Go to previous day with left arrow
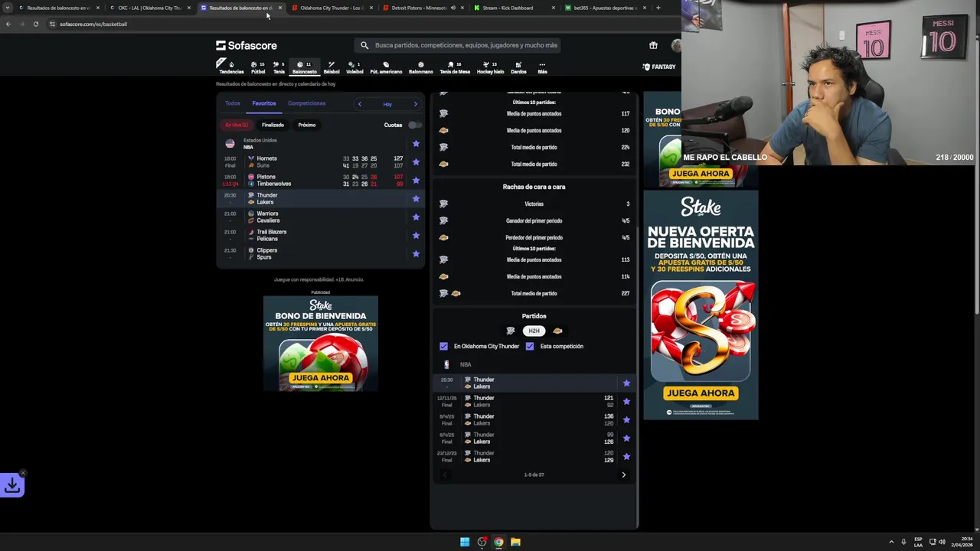The width and height of the screenshot is (980, 551). [359, 104]
